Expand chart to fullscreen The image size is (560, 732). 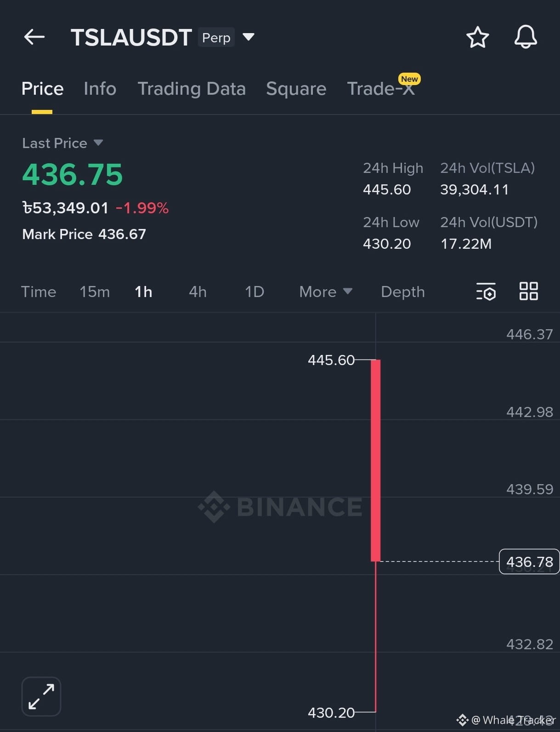click(41, 696)
